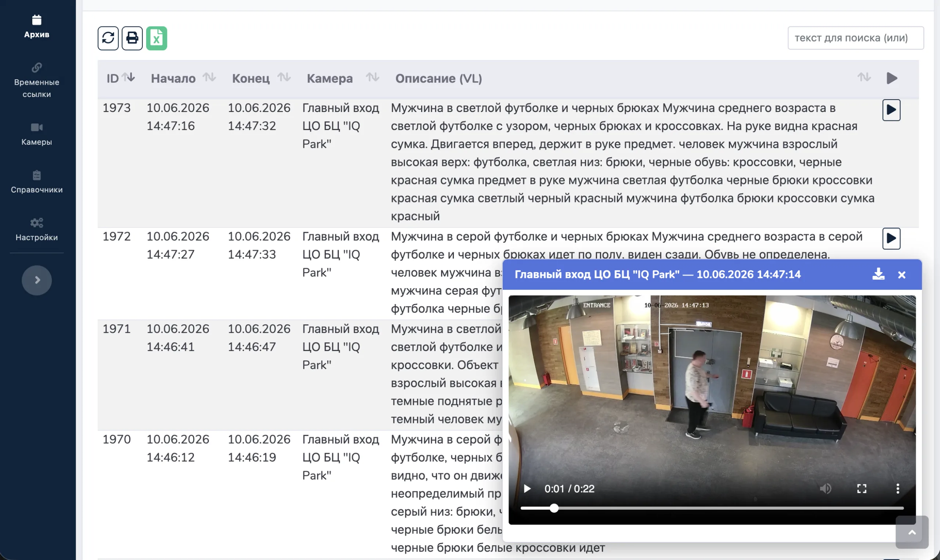Viewport: 940px width, 560px height.
Task: Open Настройки in sidebar
Action: pos(37,230)
